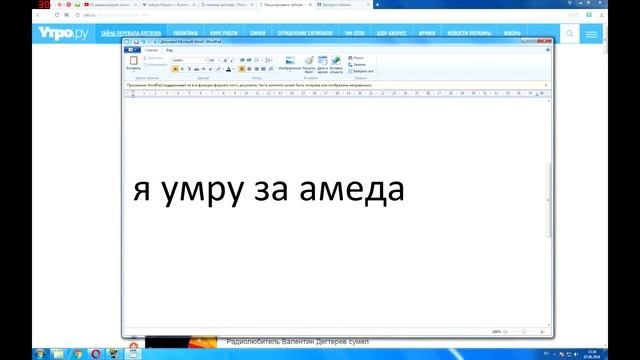Reload the page in the browser

click(57, 15)
